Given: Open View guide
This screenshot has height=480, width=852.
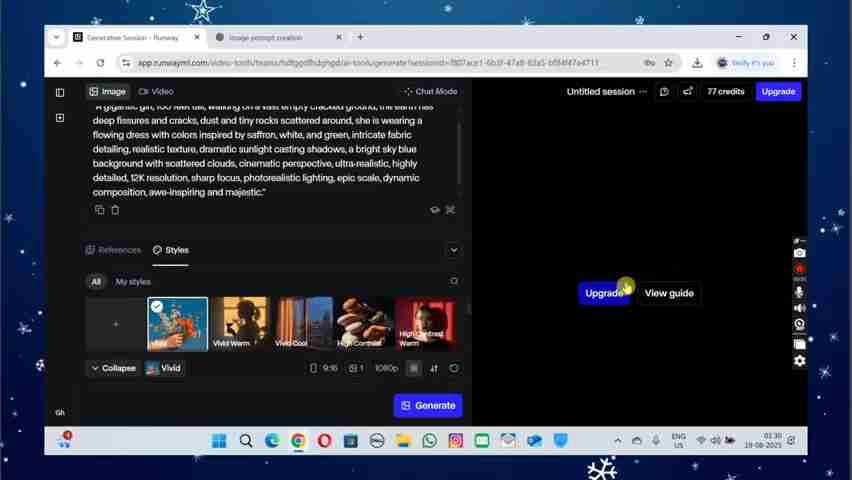Looking at the screenshot, I should click(x=669, y=293).
